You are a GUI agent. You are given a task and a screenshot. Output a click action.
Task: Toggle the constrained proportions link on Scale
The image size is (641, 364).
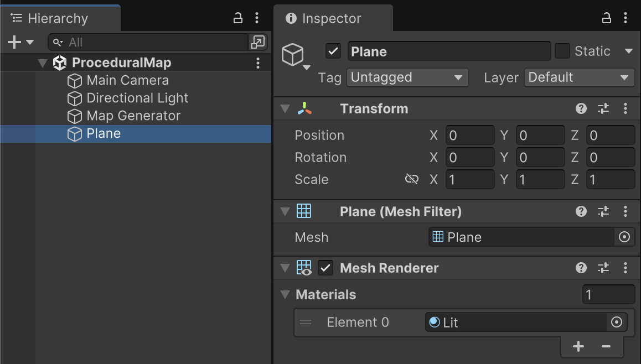pos(411,179)
